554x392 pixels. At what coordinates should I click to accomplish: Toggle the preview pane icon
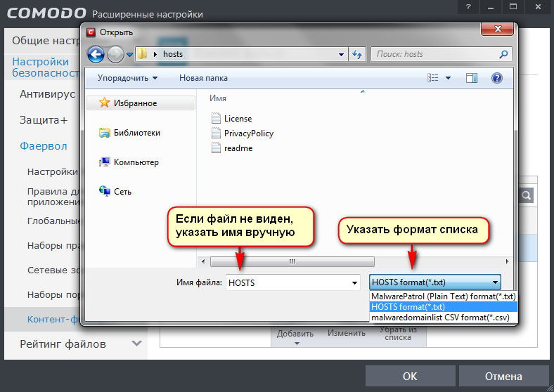point(472,78)
